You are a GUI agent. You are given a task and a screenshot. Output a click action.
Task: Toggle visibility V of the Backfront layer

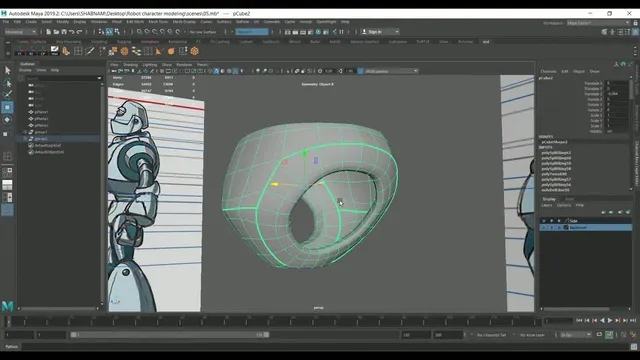click(544, 227)
